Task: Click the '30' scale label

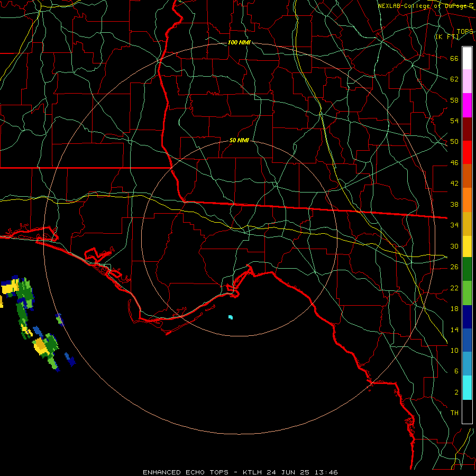Action: pos(454,246)
